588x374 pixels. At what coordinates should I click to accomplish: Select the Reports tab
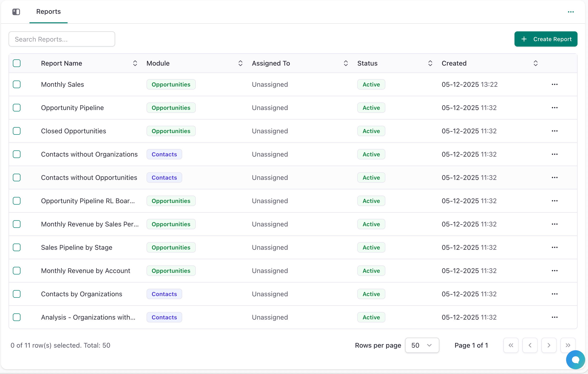[x=48, y=12]
